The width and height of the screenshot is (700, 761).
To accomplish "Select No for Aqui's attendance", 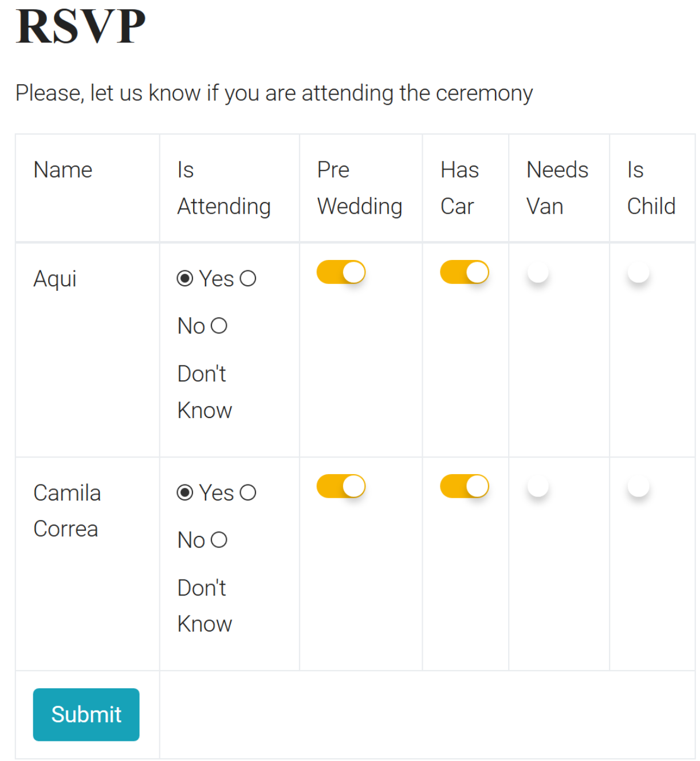I will pos(247,279).
